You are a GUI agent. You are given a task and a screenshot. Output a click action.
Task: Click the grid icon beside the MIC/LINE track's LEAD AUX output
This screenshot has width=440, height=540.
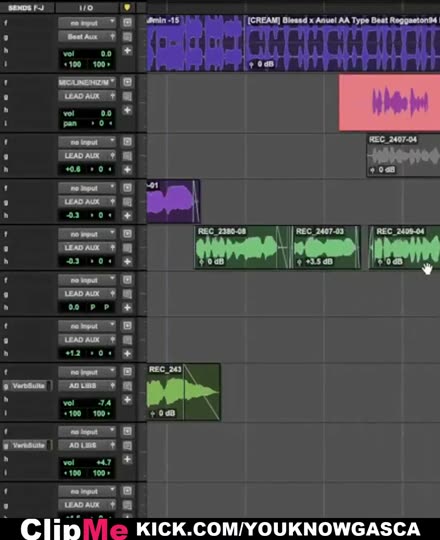(127, 96)
